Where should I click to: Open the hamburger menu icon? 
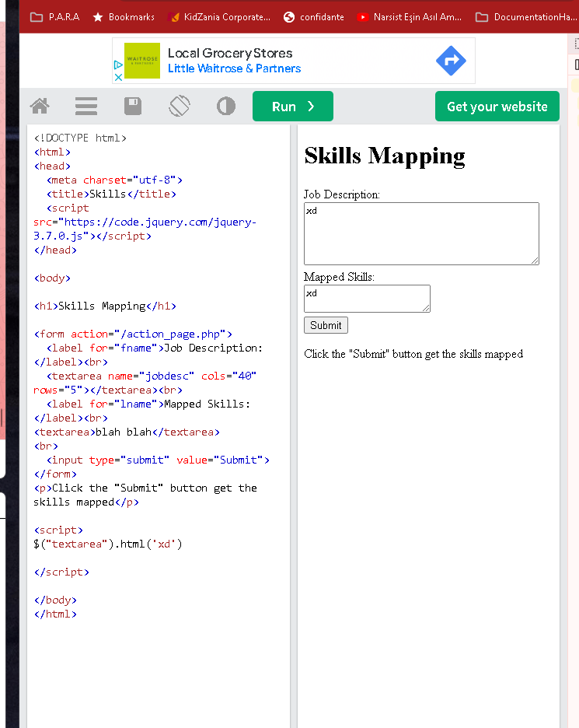point(86,107)
